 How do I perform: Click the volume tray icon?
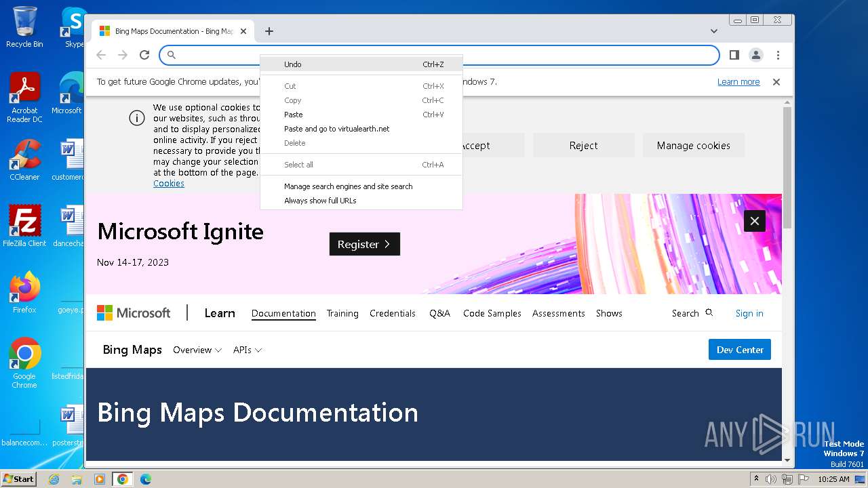pos(771,479)
